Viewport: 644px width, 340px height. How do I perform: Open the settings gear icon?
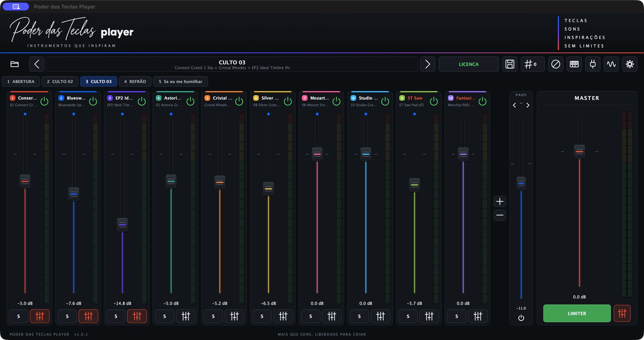[630, 64]
